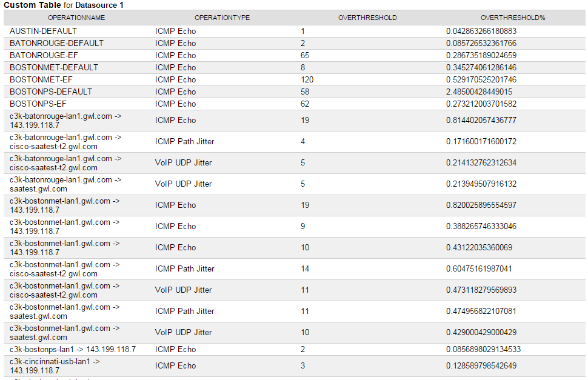Image resolution: width=588 pixels, height=380 pixels.
Task: Select the AUSTIN-DEFAULT operation row
Action: pos(295,31)
